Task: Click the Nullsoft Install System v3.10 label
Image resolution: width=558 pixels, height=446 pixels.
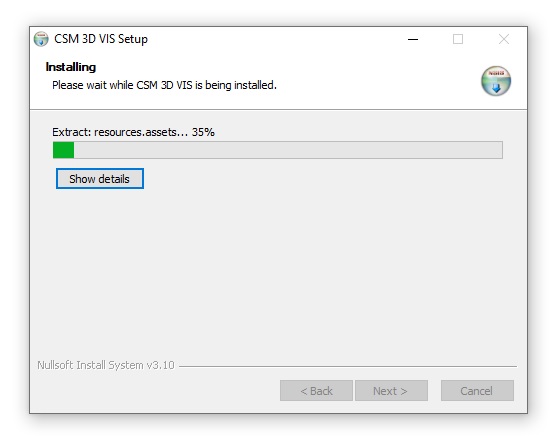Action: (x=106, y=365)
